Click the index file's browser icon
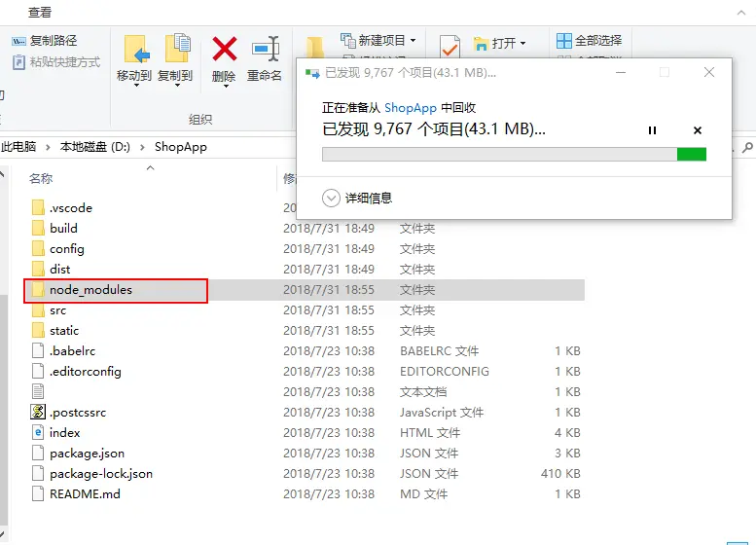This screenshot has width=756, height=545. coord(38,433)
